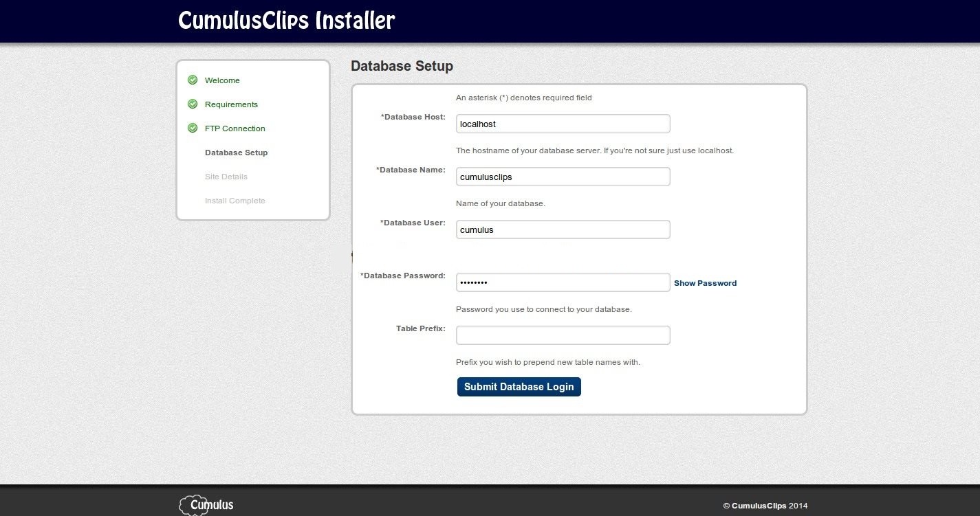The width and height of the screenshot is (980, 516).
Task: Go to the Welcome step
Action: click(x=222, y=80)
